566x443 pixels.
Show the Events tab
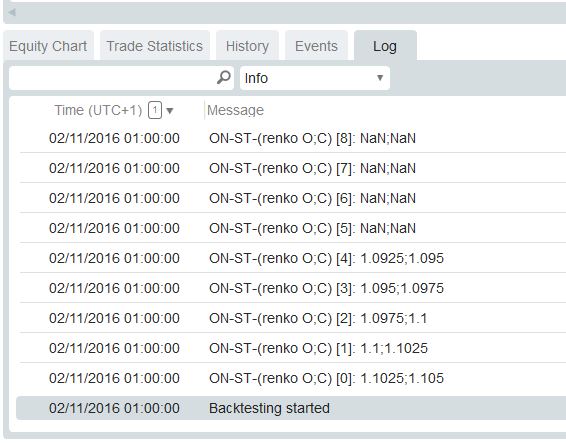(316, 46)
